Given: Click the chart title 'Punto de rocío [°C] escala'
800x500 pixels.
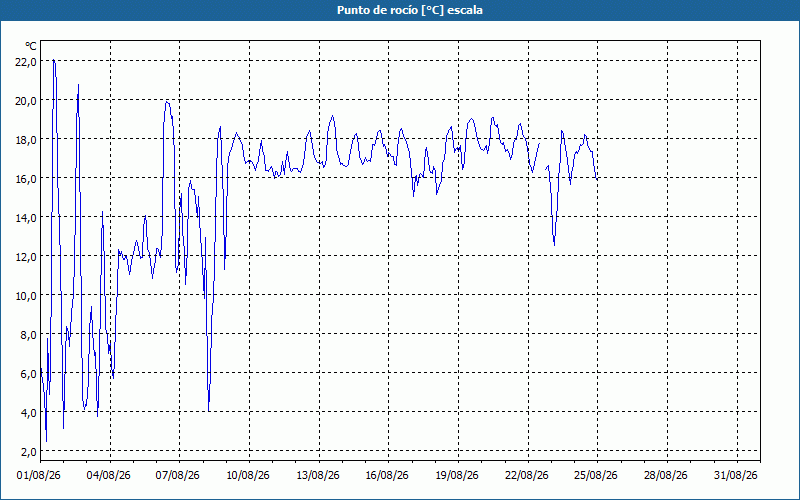Looking at the screenshot, I should 410,10.
